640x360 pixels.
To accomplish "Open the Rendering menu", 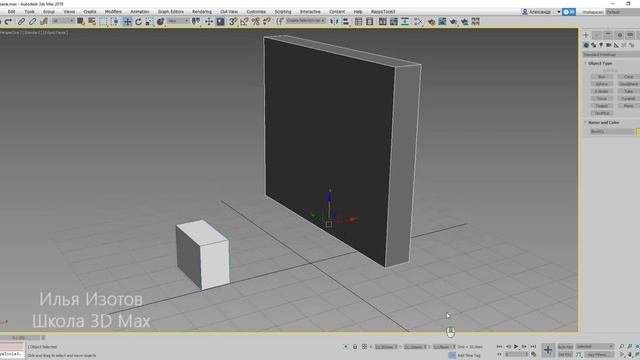I will tap(202, 12).
